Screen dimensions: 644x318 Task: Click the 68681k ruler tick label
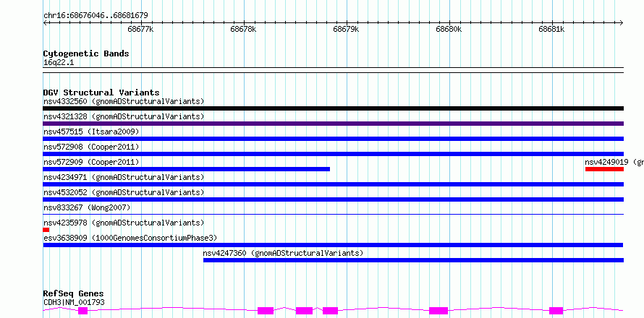[x=551, y=29]
